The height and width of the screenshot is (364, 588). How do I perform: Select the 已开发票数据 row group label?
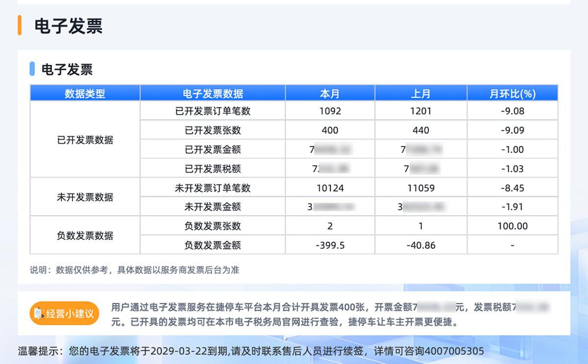(x=85, y=140)
